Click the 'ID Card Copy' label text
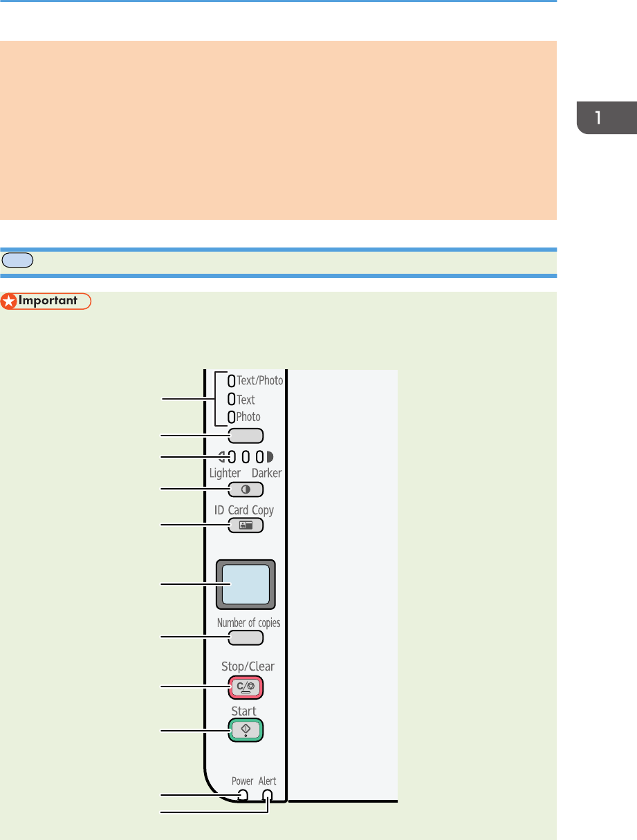Screen dimensions: 637x840 point(246,510)
